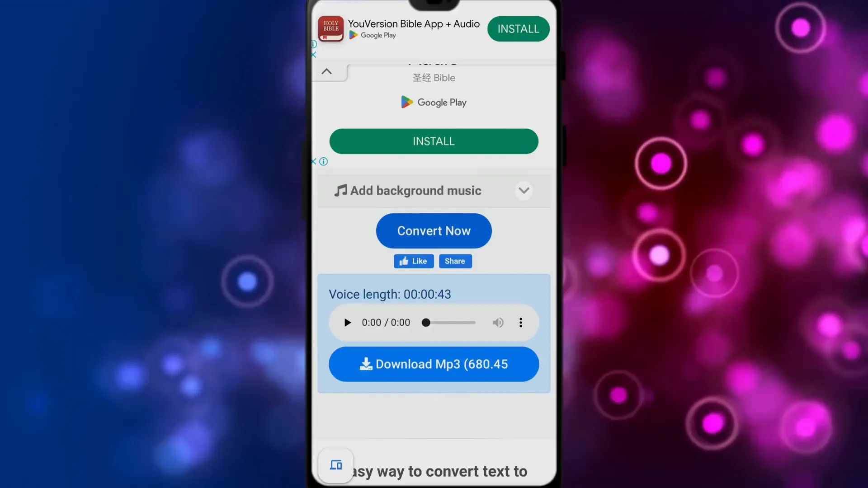The width and height of the screenshot is (868, 488).
Task: Click Download Mp3 680.45 button
Action: tap(434, 364)
